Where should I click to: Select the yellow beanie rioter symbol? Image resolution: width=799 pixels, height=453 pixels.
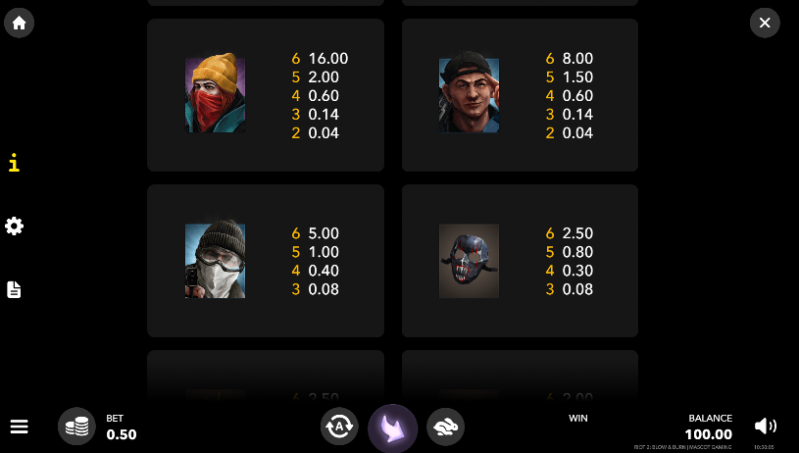[215, 93]
